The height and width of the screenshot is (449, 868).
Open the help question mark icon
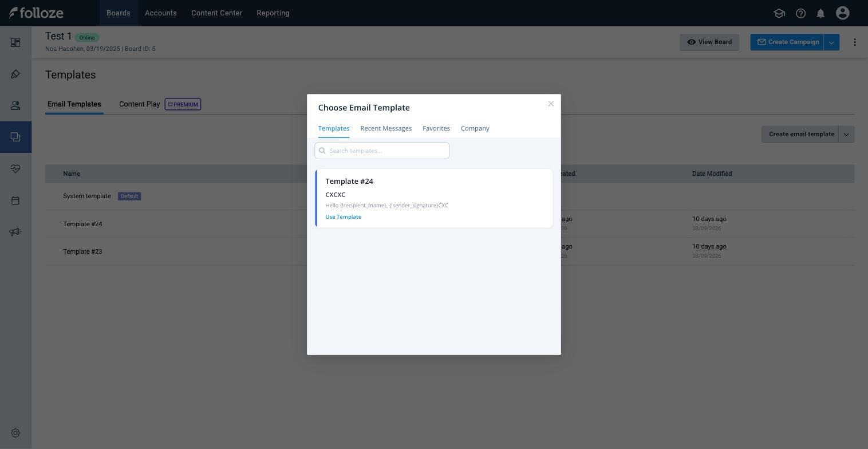[x=801, y=13]
